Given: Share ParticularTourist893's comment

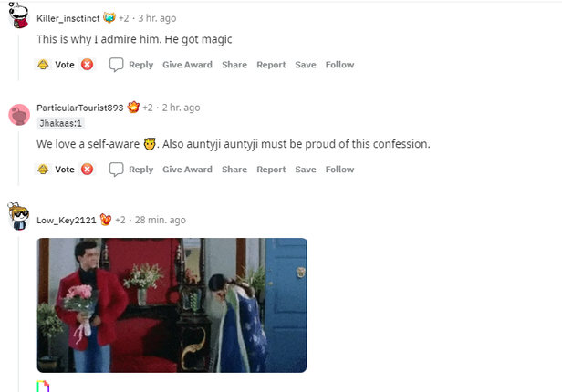Looking at the screenshot, I should tap(234, 170).
